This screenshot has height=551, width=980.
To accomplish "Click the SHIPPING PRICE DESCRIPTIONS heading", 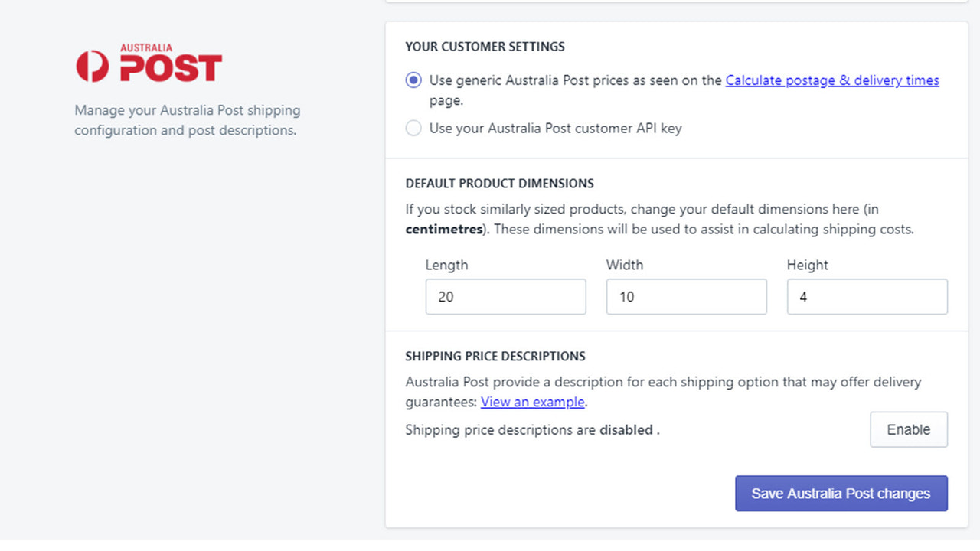I will (495, 356).
